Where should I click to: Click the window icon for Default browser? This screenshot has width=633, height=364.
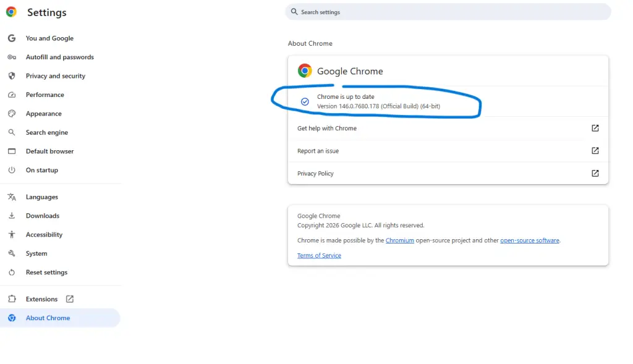click(12, 151)
